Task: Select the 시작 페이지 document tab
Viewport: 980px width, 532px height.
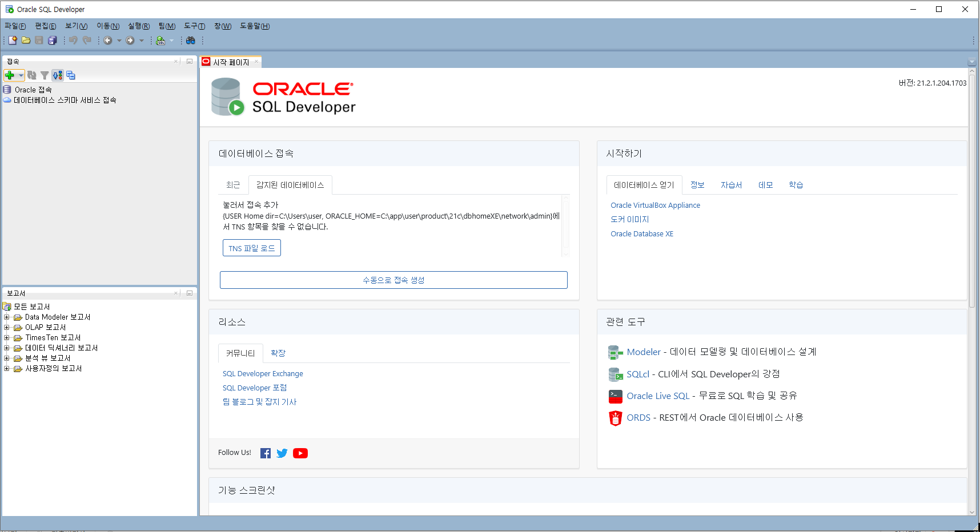Action: click(x=231, y=62)
